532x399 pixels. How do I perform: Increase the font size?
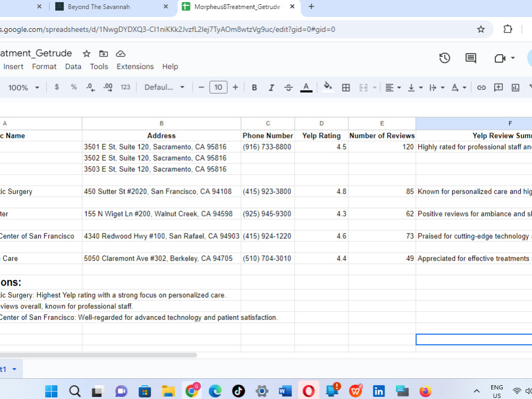click(235, 88)
